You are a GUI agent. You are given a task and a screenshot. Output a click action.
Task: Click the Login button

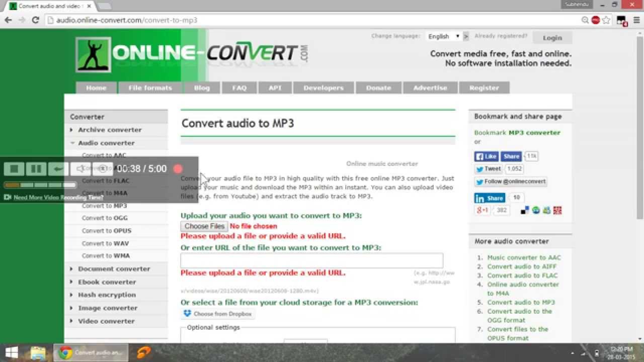pyautogui.click(x=552, y=38)
